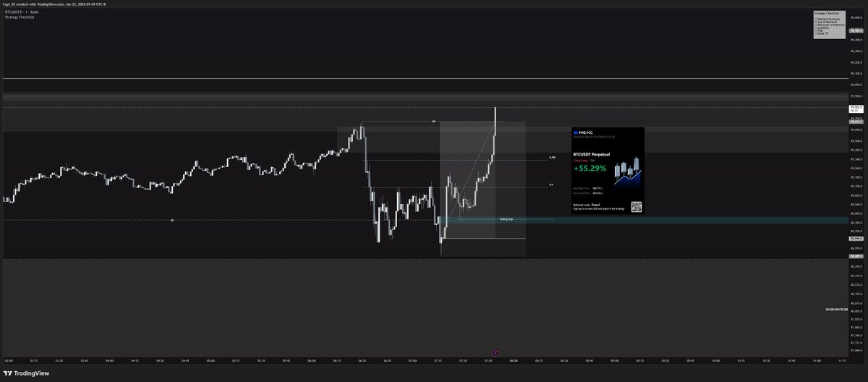Click the 06:30 time axis label

(x=362, y=360)
